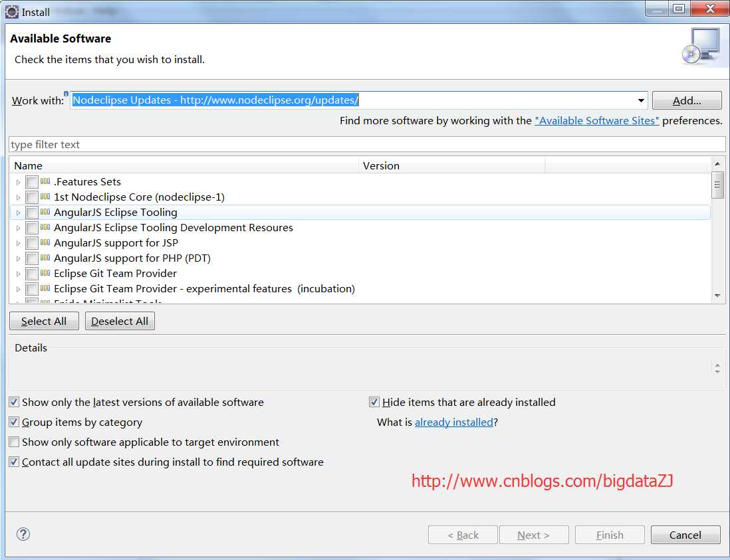Image resolution: width=730 pixels, height=560 pixels.
Task: Tick the AngularJS Eclipse Tooling checkbox
Action: pos(32,213)
